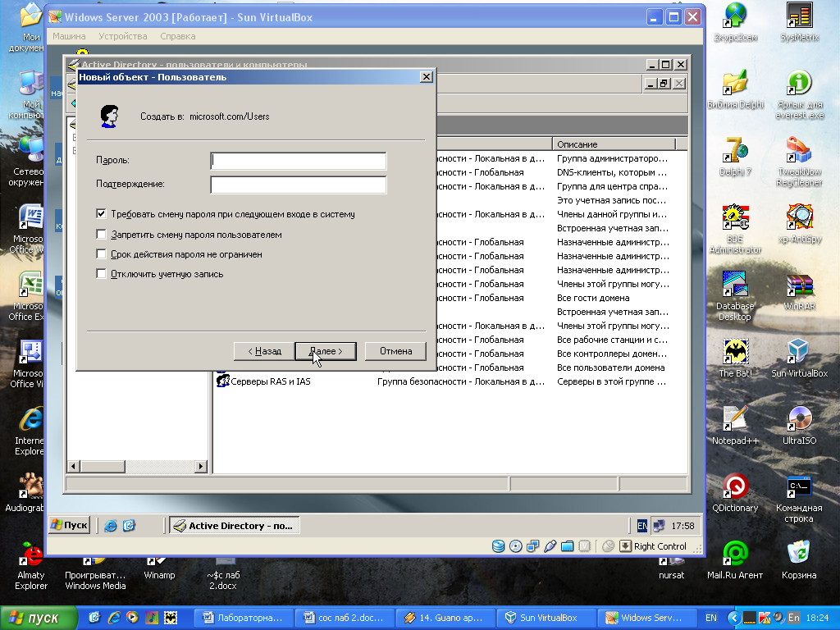Click the host key arrow icon next to Right Control

pos(625,546)
